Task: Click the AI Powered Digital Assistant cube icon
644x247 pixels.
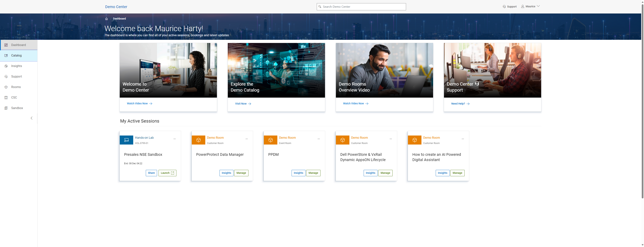Action: tap(415, 140)
